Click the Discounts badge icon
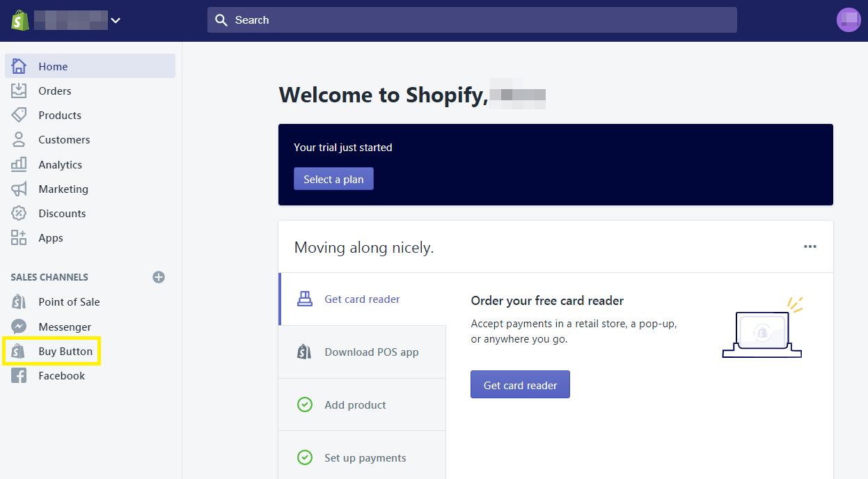 coord(19,213)
